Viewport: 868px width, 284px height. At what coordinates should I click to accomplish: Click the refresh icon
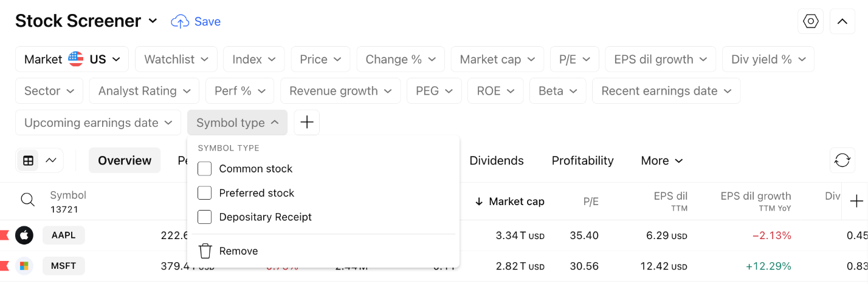[x=842, y=161]
